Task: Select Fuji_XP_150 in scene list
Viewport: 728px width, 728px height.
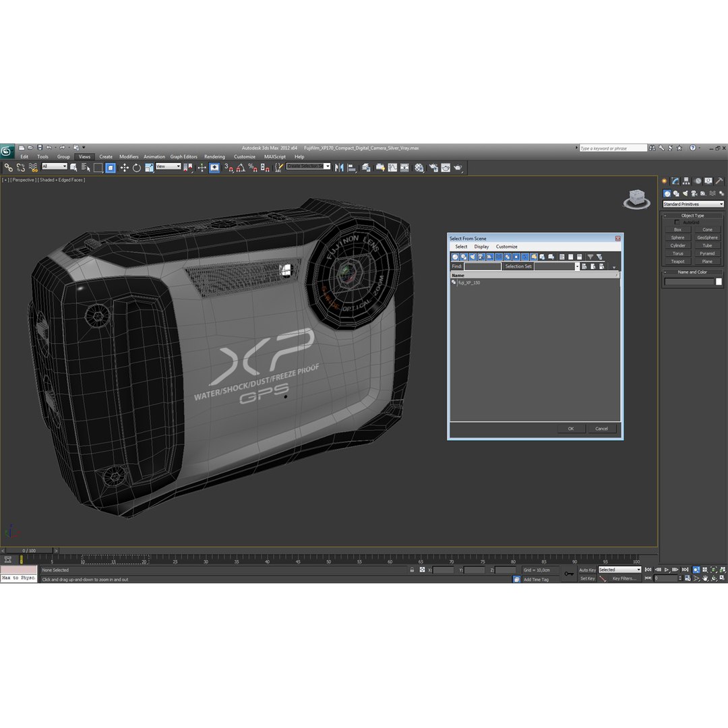Action: tap(469, 282)
